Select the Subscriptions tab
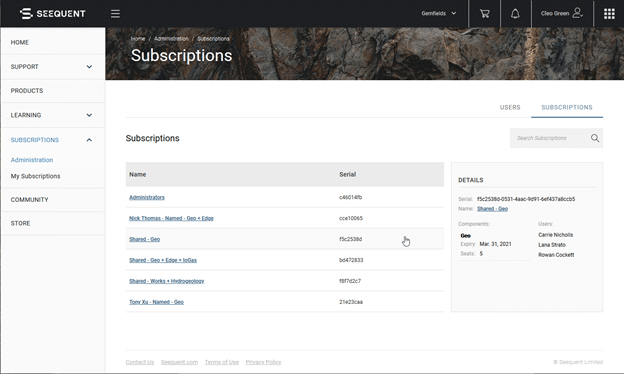Screen dimensions: 624x374 click(567, 107)
